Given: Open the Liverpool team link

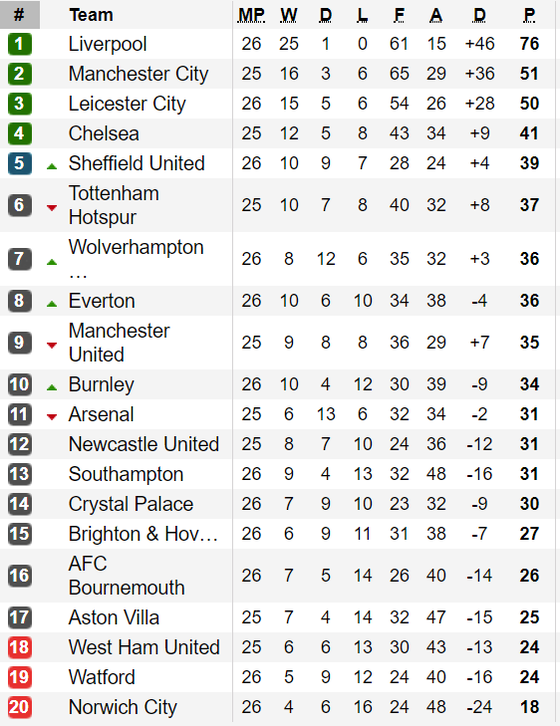Looking at the screenshot, I should [107, 44].
